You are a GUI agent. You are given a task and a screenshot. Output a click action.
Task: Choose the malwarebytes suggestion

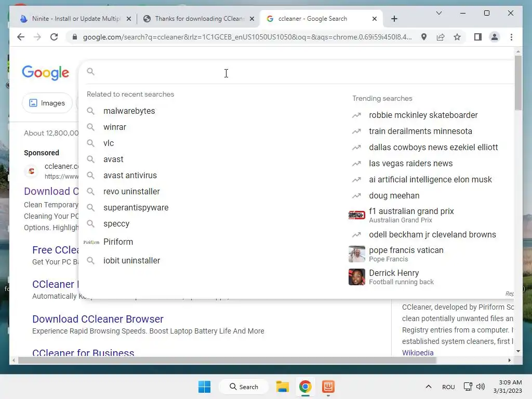(x=129, y=111)
